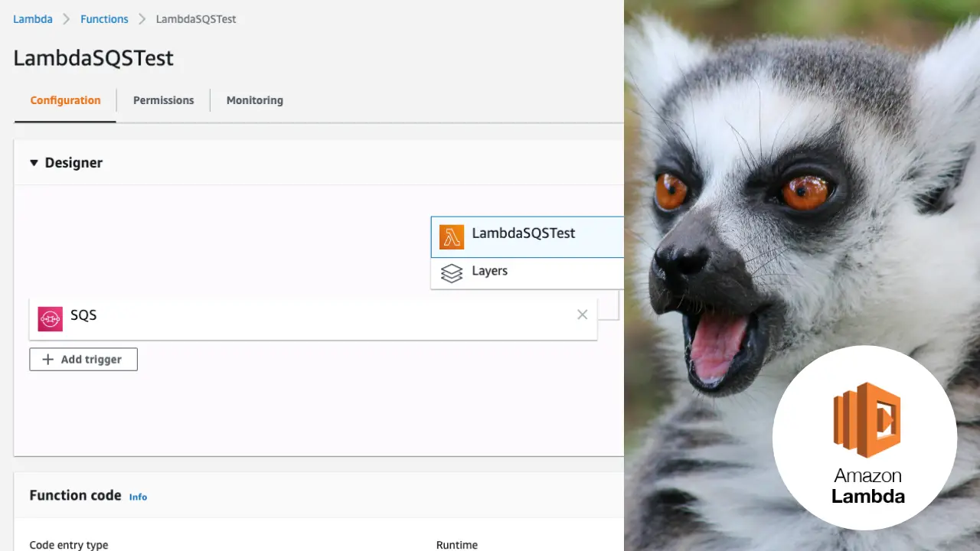Screen dimensions: 980x551
Task: Switch to the Permissions tab
Action: click(x=163, y=100)
